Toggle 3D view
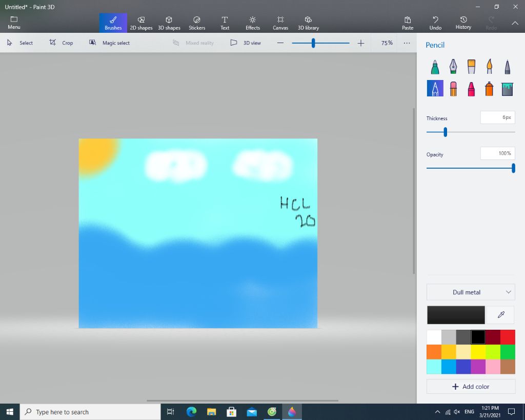 (x=246, y=43)
